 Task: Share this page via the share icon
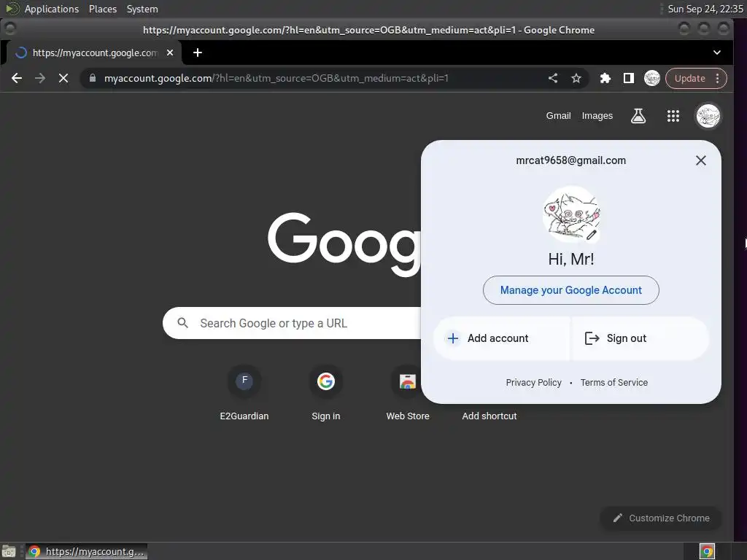coord(553,78)
